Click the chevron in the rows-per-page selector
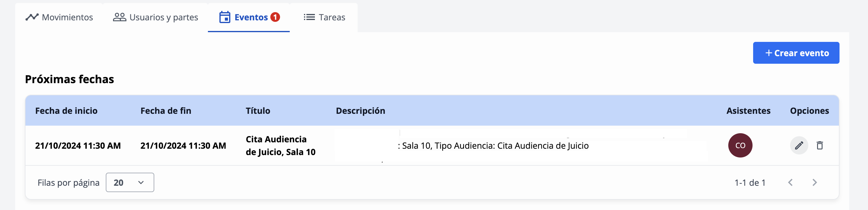Viewport: 868px width, 210px height. (141, 183)
